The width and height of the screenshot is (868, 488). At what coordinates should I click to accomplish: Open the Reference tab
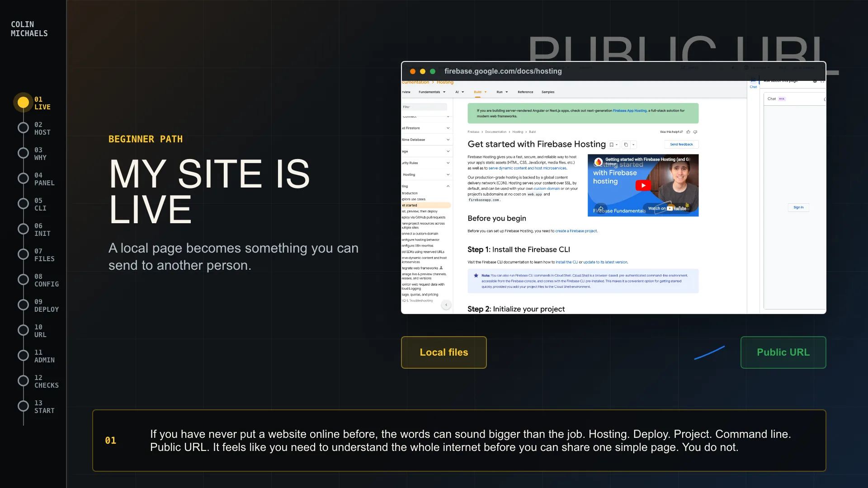pos(525,92)
